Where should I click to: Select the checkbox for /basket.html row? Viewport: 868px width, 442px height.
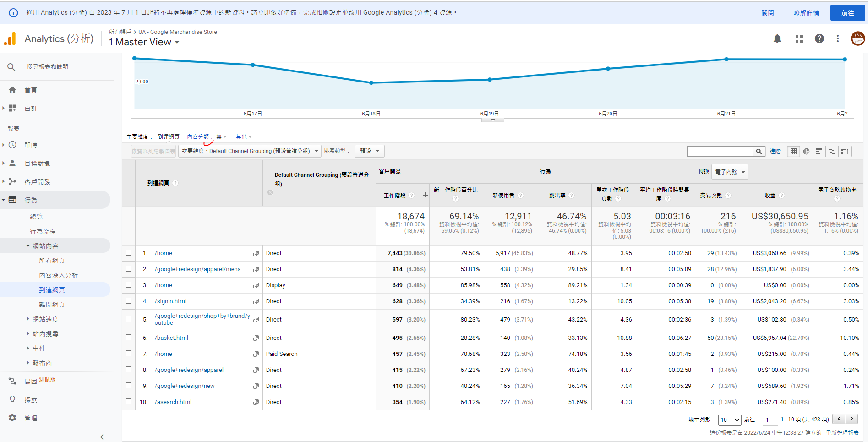tap(129, 338)
